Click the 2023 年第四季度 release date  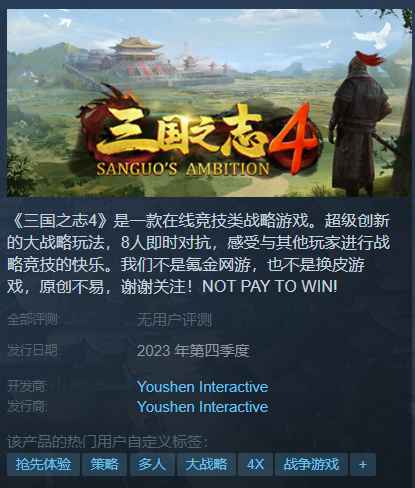(x=193, y=351)
